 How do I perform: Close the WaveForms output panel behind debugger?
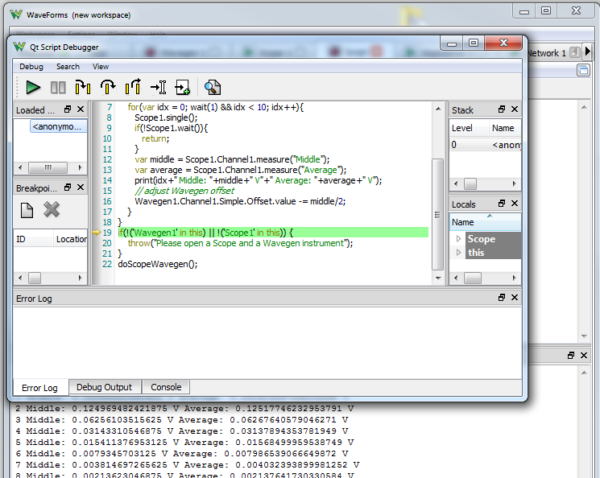point(584,356)
